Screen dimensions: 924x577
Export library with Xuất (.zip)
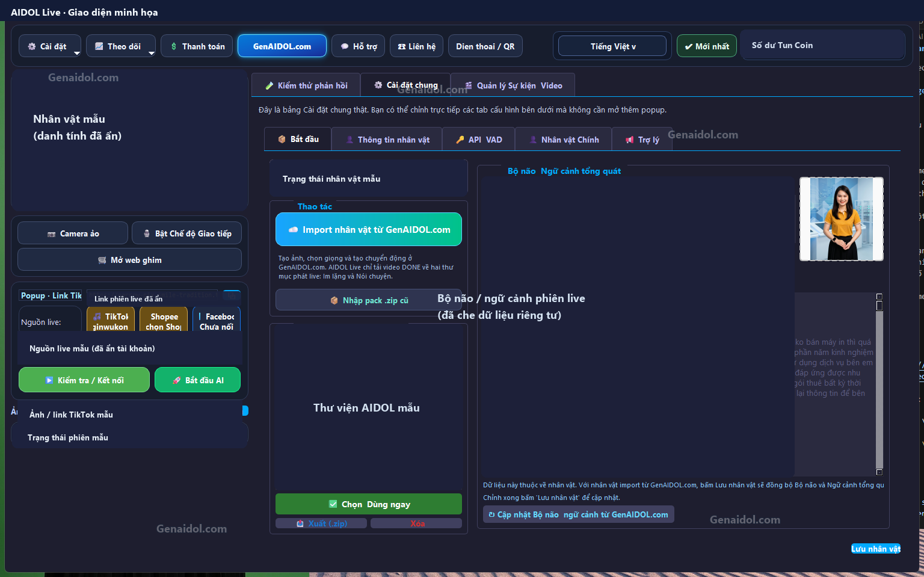point(321,523)
